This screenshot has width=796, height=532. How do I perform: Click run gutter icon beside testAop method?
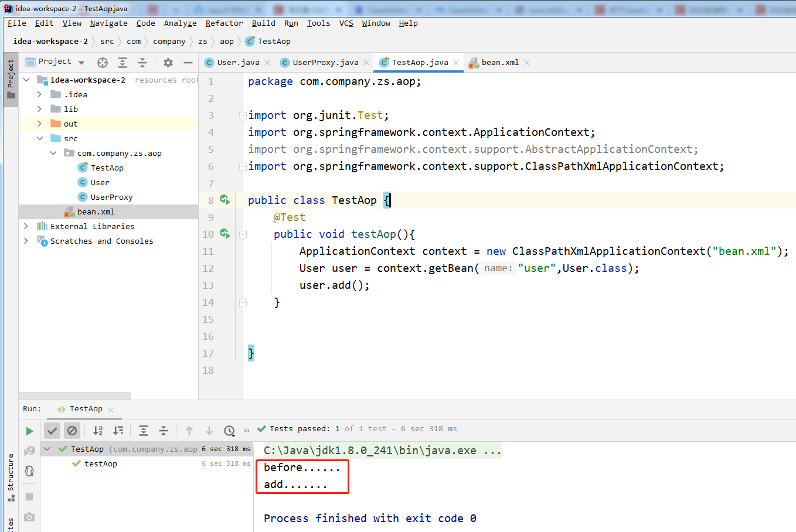(x=224, y=234)
